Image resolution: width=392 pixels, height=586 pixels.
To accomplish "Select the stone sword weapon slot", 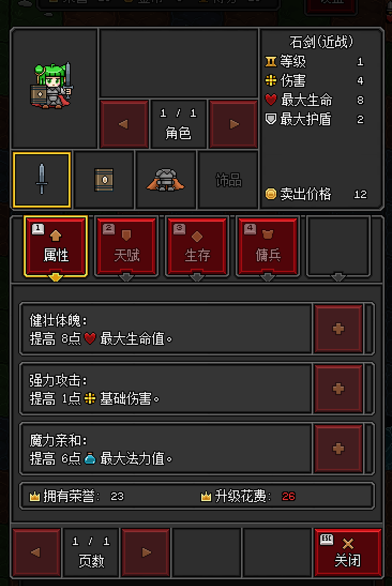I will pos(42,180).
